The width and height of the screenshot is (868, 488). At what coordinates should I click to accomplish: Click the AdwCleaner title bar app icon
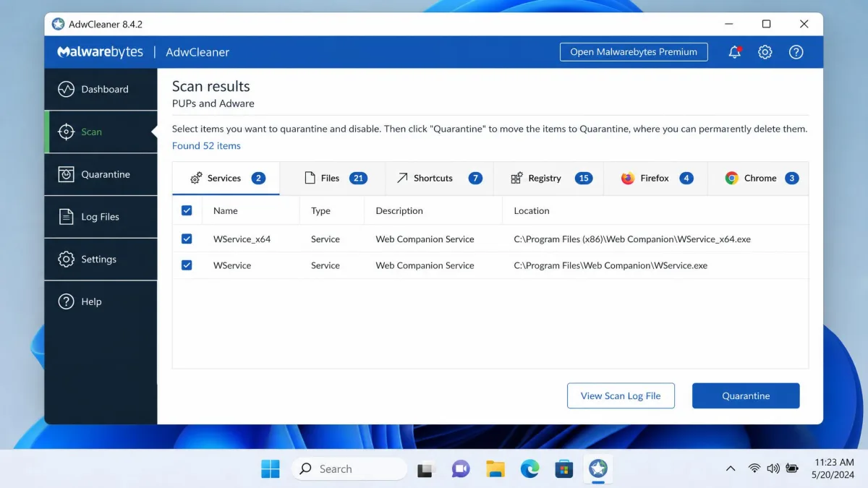pos(59,24)
